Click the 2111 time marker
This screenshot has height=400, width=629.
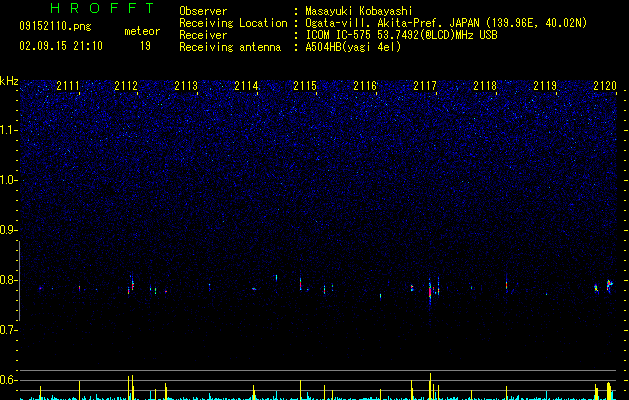(x=68, y=86)
